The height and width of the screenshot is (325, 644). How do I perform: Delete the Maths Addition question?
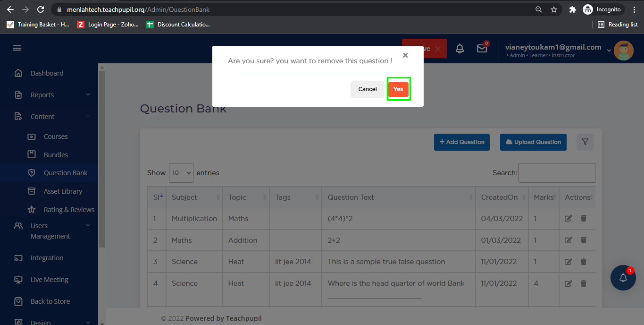584,240
